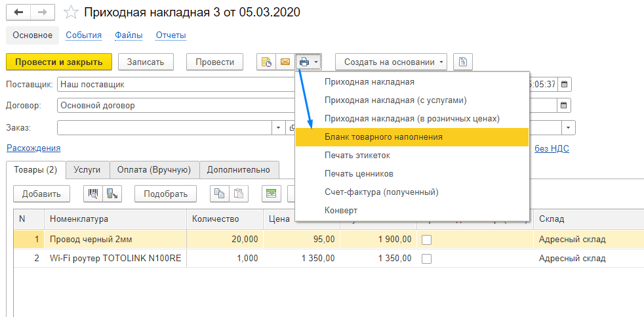The height and width of the screenshot is (317, 644).
Task: Open the Файлы link
Action: (x=129, y=35)
